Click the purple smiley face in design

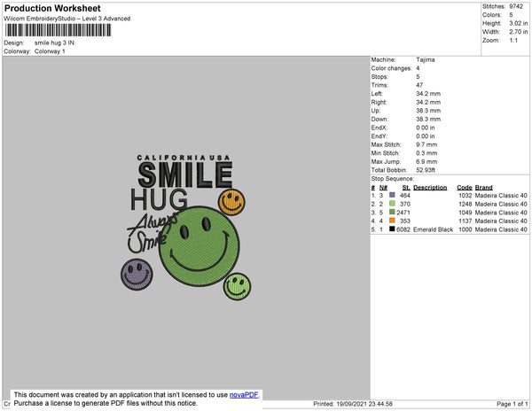tap(137, 275)
